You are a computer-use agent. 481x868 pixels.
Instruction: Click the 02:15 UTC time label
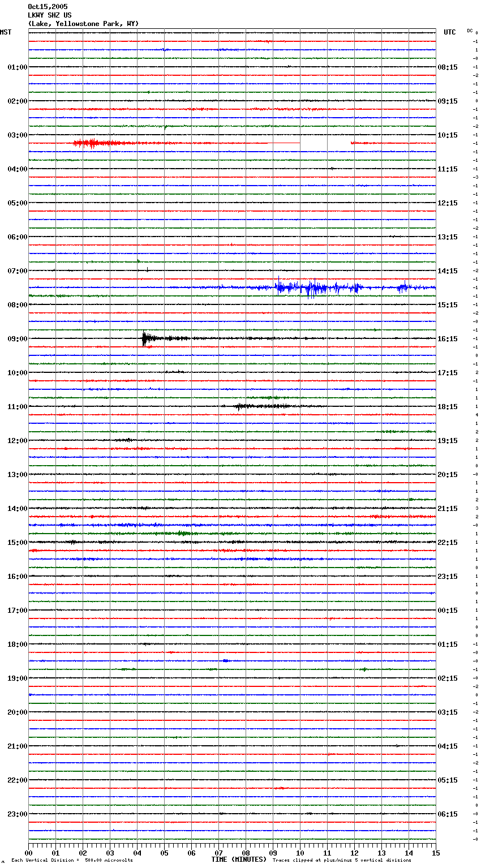(448, 678)
